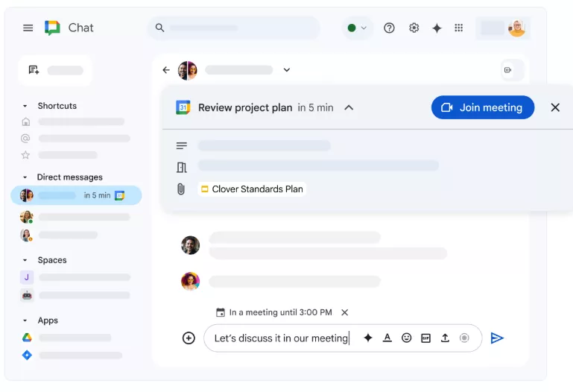Click in the message input field

[x=282, y=338]
